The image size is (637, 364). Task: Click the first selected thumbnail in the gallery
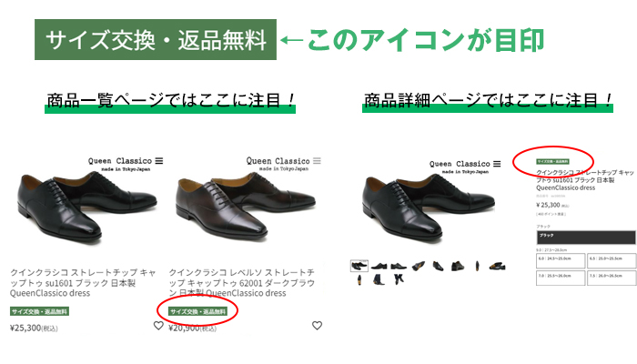(359, 266)
